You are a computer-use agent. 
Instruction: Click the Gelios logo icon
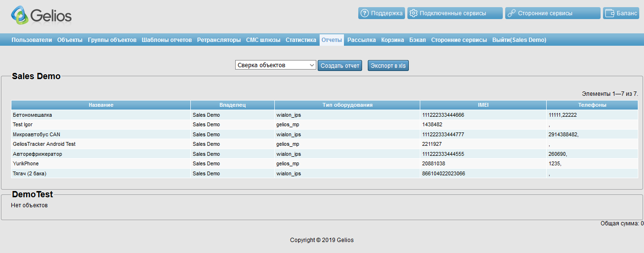[20, 15]
